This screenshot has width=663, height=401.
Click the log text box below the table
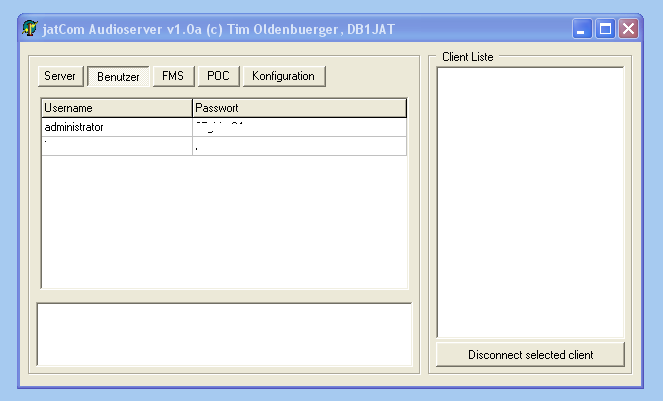(224, 334)
